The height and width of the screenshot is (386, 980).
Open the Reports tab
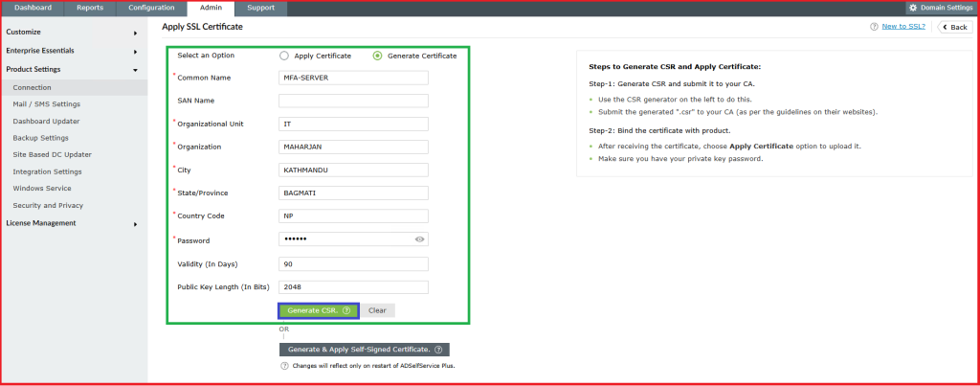coord(90,8)
